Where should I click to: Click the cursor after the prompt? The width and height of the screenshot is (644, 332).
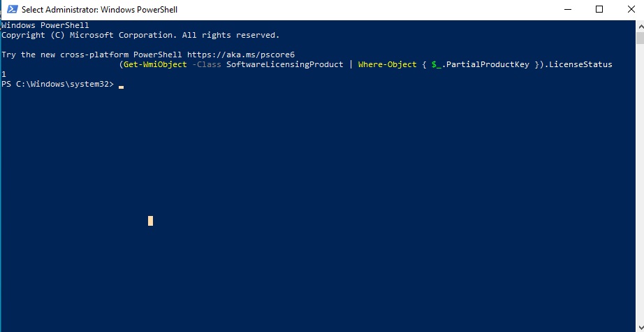121,86
